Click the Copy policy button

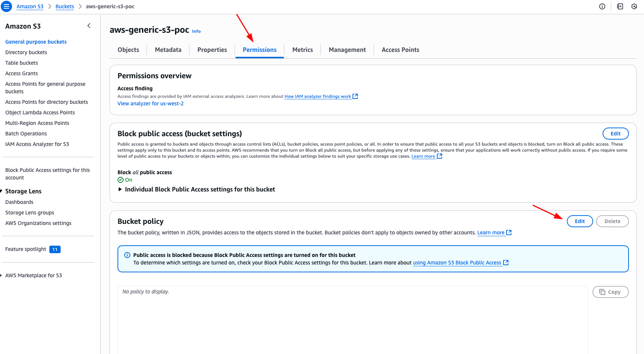point(610,292)
